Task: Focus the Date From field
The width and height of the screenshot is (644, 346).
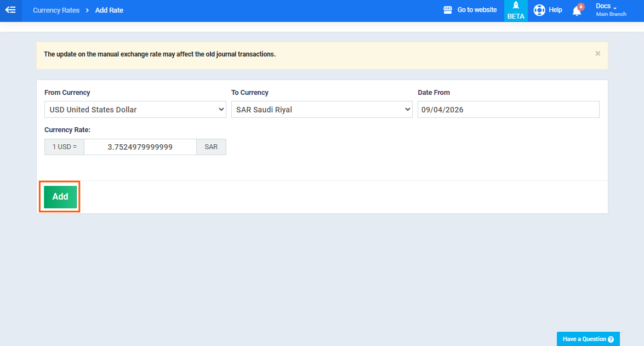Action: [x=508, y=110]
